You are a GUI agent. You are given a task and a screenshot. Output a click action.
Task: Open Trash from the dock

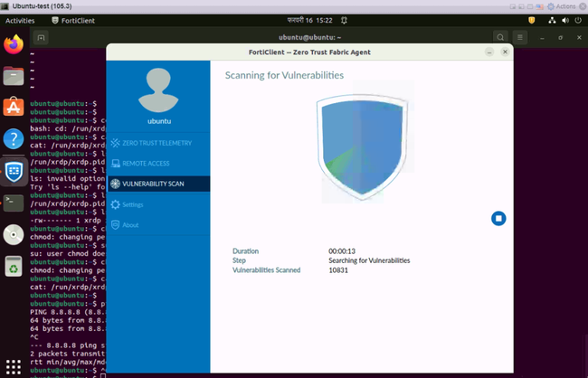14,266
